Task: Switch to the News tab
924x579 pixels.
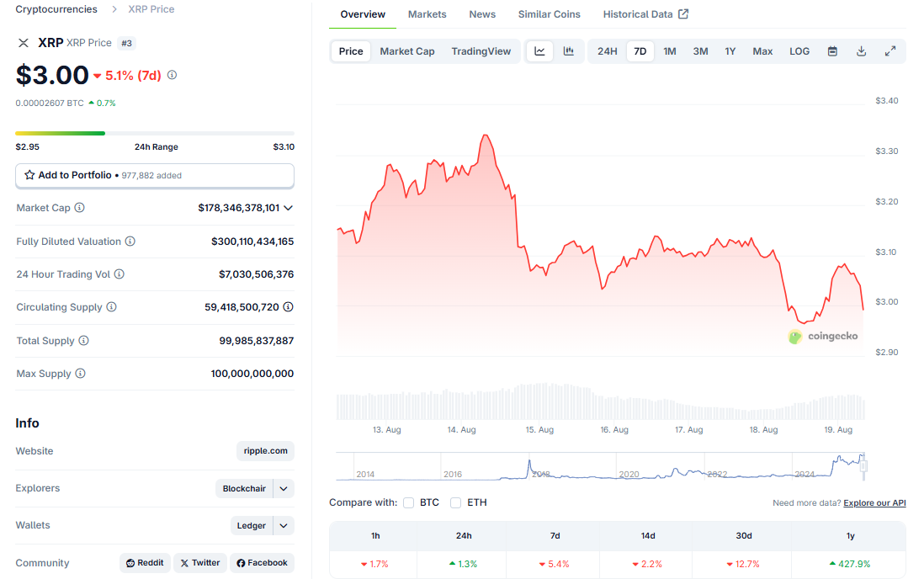Action: 482,14
